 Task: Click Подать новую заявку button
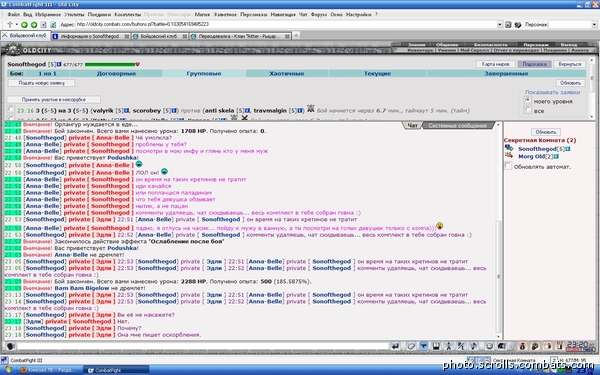point(41,83)
